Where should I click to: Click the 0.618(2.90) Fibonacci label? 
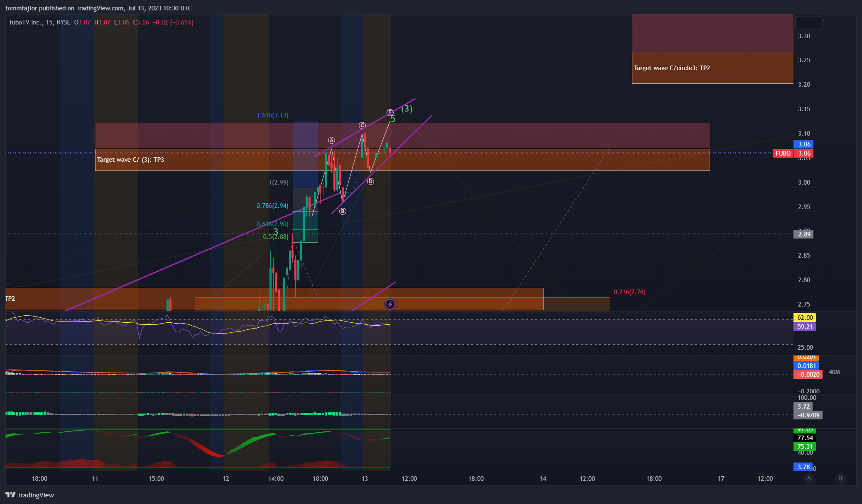pos(272,224)
